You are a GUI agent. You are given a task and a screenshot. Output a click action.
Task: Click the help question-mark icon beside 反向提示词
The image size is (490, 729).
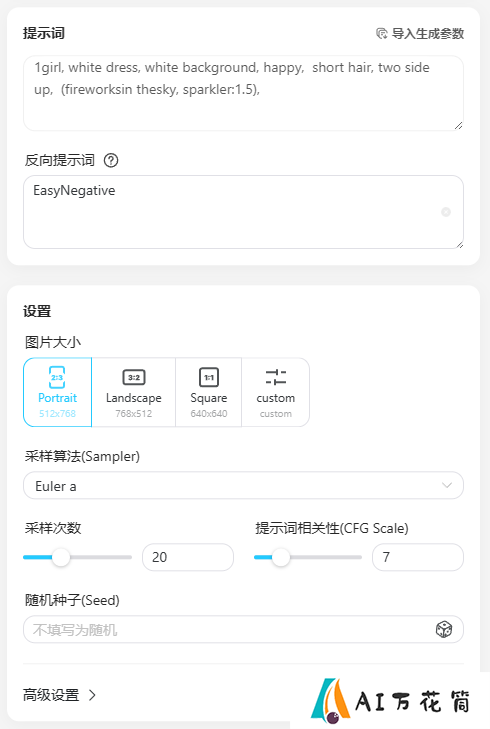click(111, 160)
